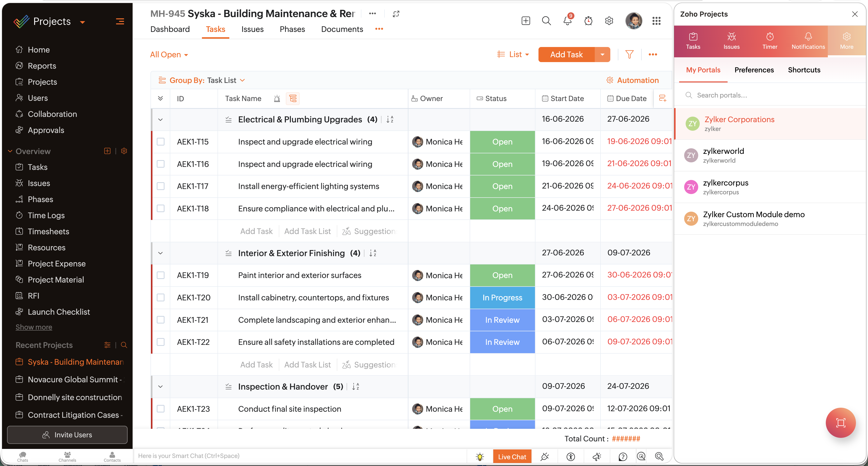
Task: Open Notifications icon in Zoho Projects panel
Action: click(x=808, y=41)
